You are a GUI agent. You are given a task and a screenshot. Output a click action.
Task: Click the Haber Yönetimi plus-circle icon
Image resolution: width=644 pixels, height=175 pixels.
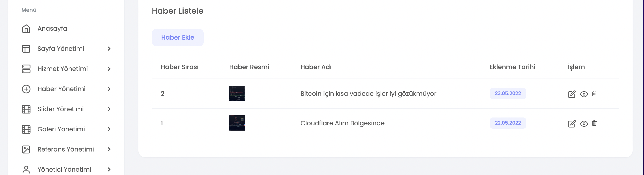(26, 89)
